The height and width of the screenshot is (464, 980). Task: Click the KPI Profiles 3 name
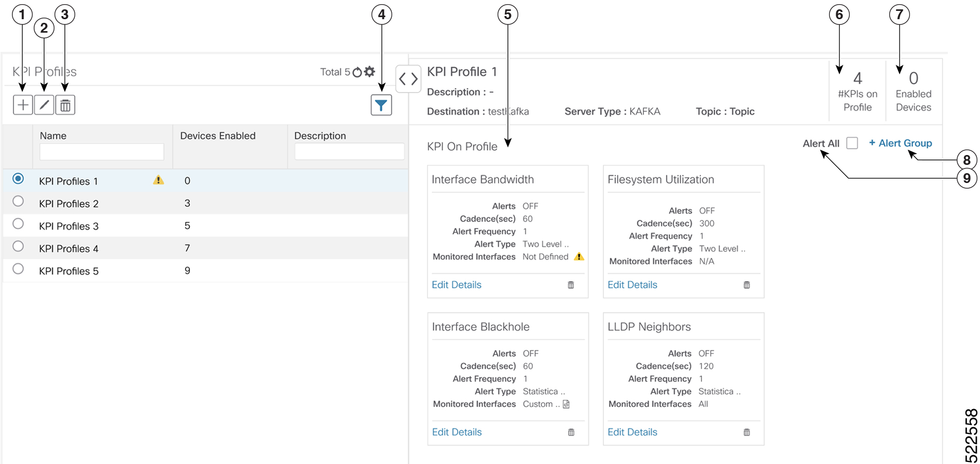tap(68, 226)
